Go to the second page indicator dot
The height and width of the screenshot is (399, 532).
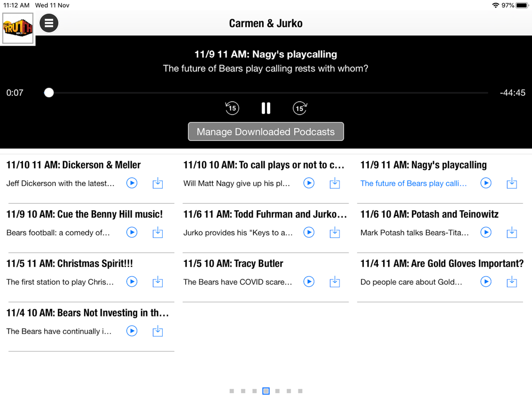[x=243, y=391]
